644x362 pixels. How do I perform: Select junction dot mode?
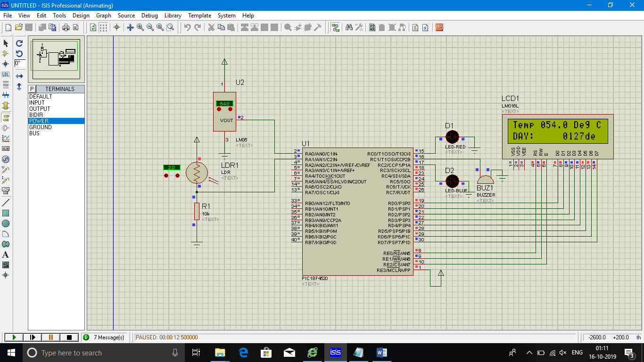tap(6, 64)
